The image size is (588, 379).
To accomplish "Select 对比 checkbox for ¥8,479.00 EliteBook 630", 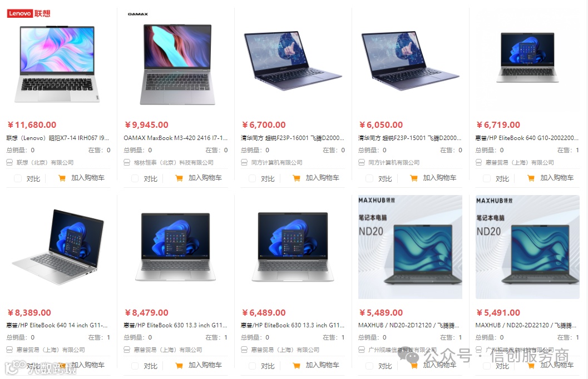I will pyautogui.click(x=135, y=366).
